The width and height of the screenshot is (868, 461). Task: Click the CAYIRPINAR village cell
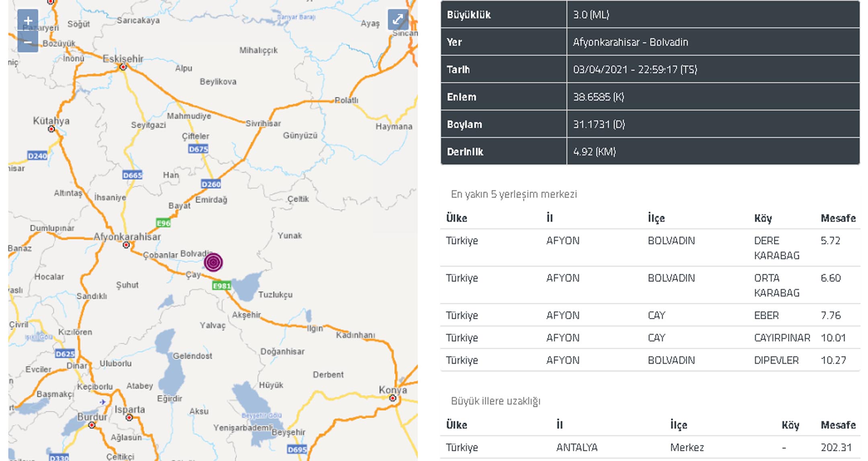coord(782,338)
